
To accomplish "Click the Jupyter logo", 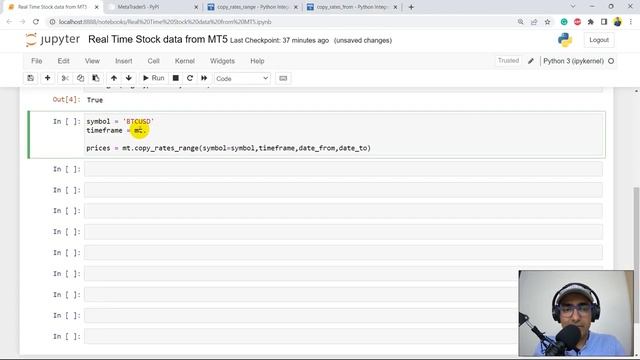I will 52,40.
